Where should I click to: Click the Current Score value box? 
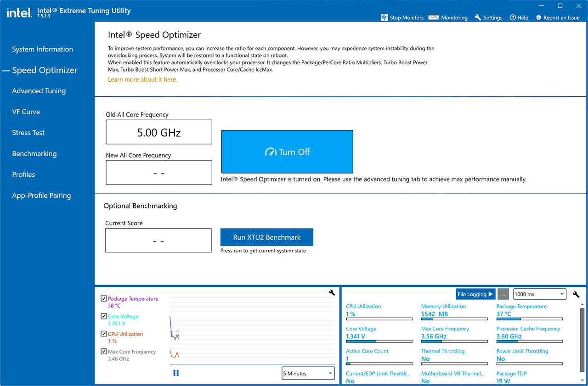(x=158, y=241)
